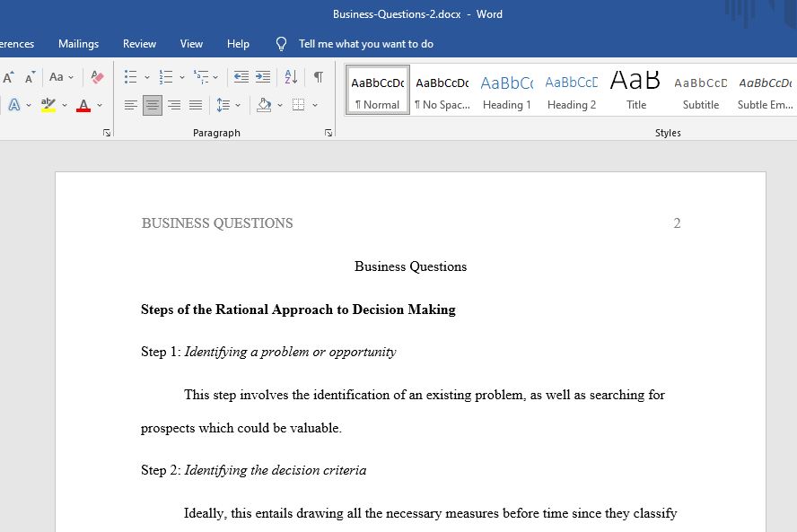Toggle Align Right paragraph alignment

[174, 105]
